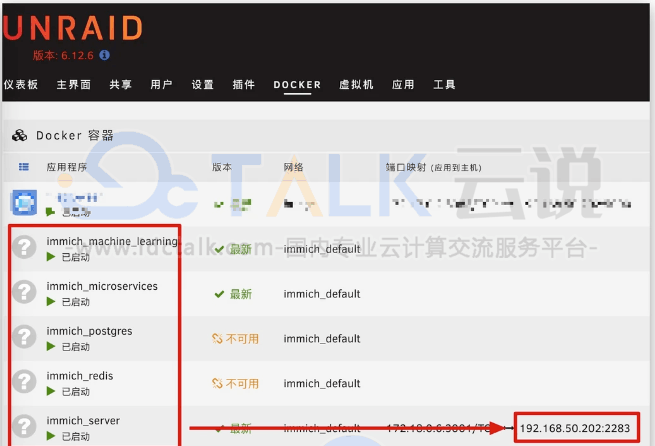The image size is (655, 446).
Task: Click the started play icon under immich_machine_learning
Action: click(x=51, y=257)
